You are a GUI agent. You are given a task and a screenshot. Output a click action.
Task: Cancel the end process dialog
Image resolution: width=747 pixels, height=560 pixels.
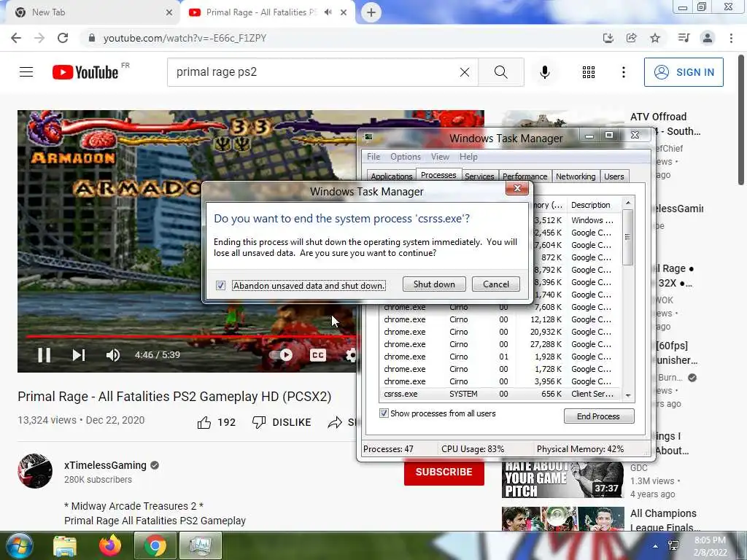(x=495, y=284)
